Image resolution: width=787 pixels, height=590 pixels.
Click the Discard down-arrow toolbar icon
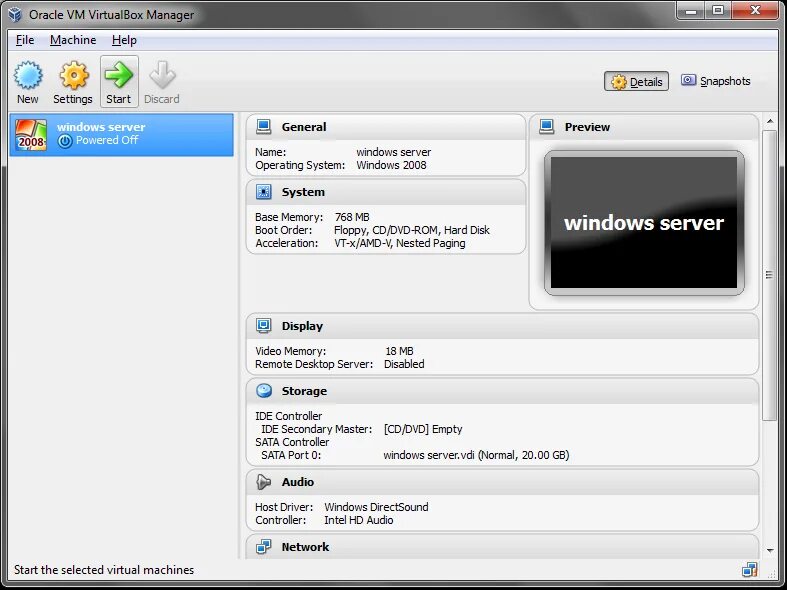162,75
